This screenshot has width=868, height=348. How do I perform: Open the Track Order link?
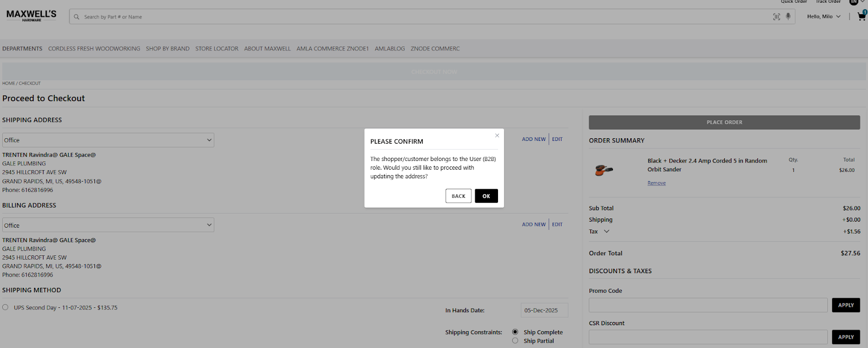coord(828,2)
